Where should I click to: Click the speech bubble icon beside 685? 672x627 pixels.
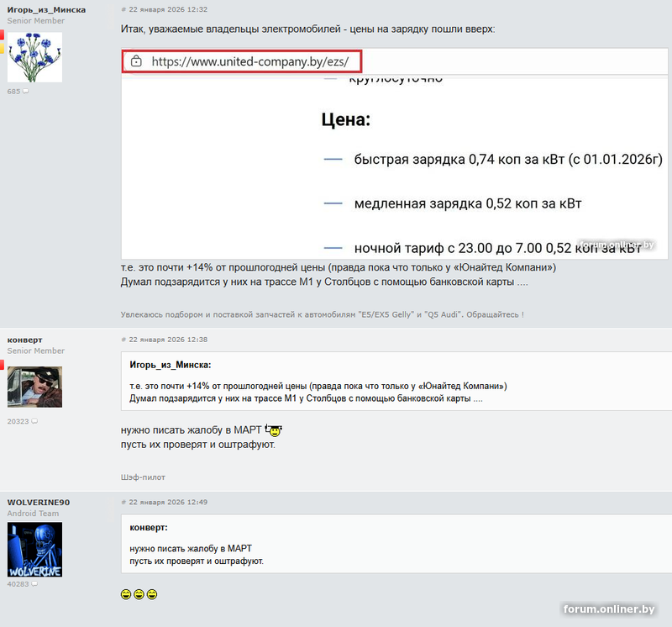pos(25,92)
